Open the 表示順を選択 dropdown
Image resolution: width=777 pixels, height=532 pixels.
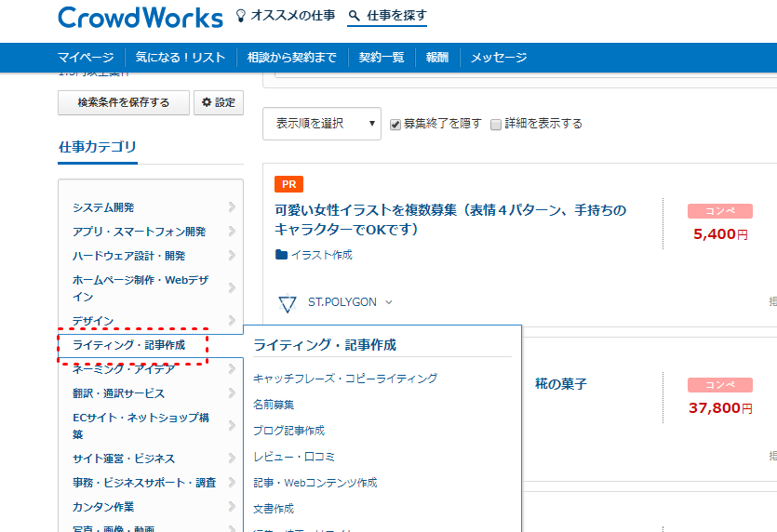tap(322, 124)
